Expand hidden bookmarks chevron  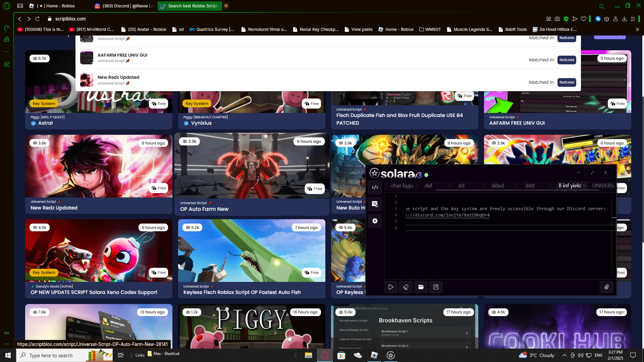[x=637, y=29]
